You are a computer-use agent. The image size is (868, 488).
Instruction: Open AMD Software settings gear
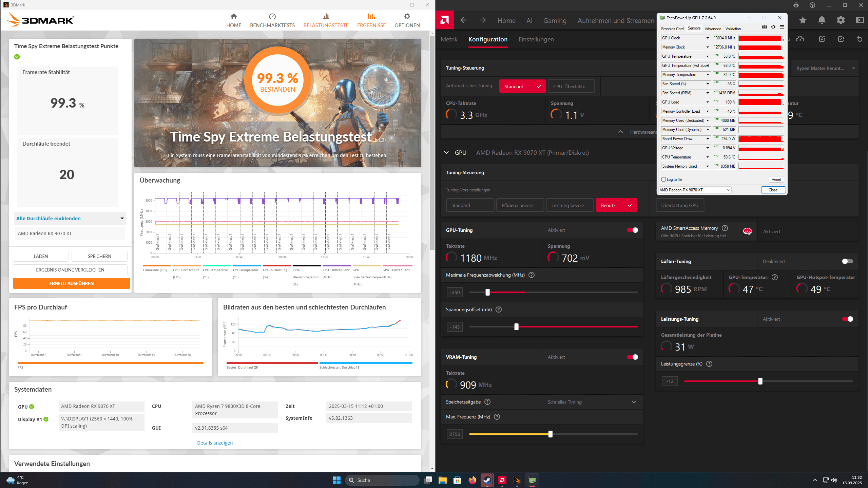[x=841, y=20]
